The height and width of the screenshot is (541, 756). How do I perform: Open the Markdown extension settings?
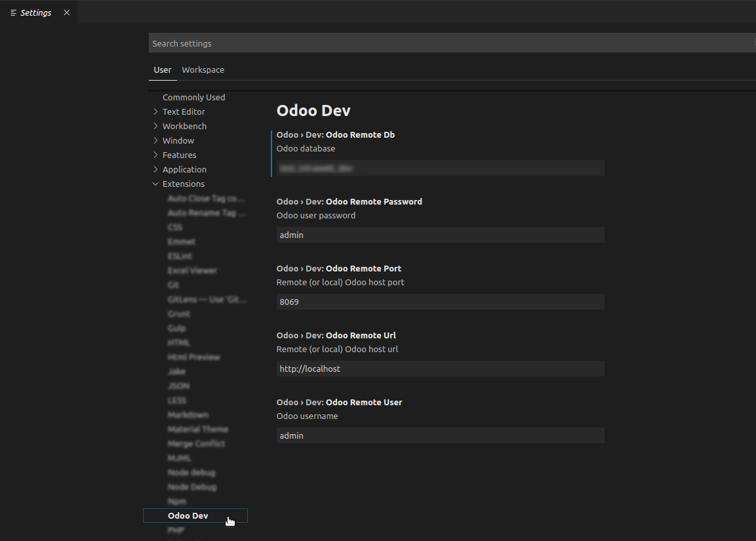(x=188, y=416)
